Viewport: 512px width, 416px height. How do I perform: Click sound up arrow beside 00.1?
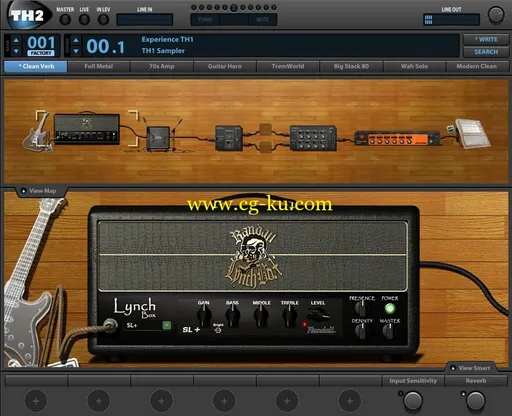point(76,41)
